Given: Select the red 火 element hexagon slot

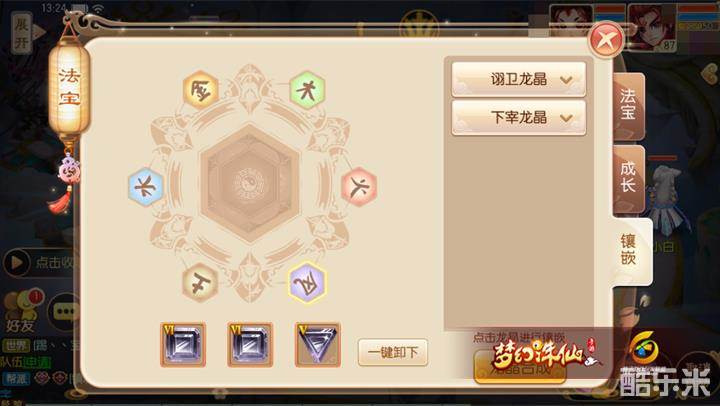Looking at the screenshot, I should [x=359, y=186].
